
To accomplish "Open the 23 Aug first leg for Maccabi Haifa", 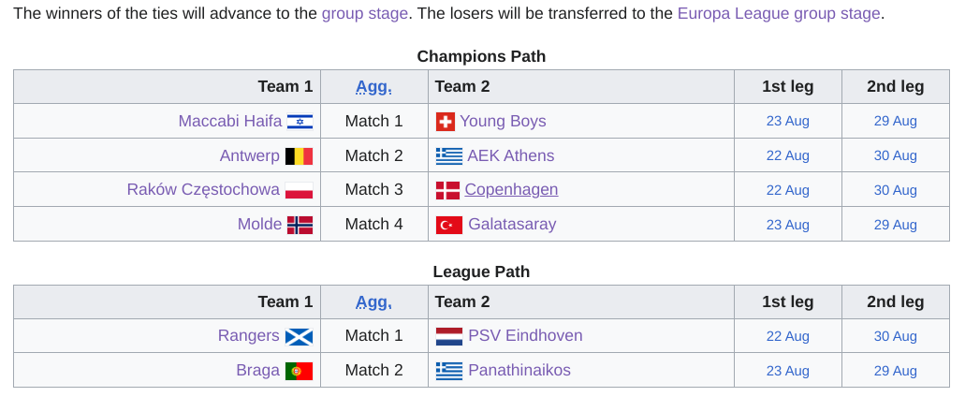I will 787,122.
